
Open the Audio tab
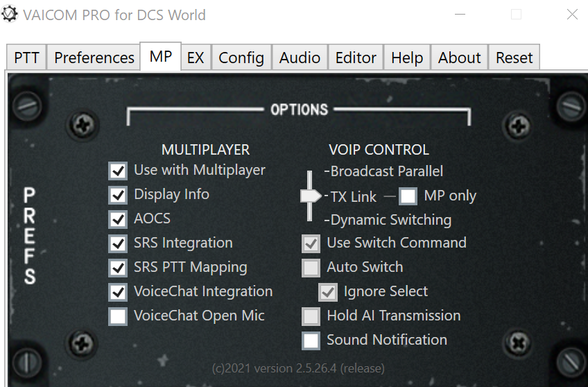300,58
